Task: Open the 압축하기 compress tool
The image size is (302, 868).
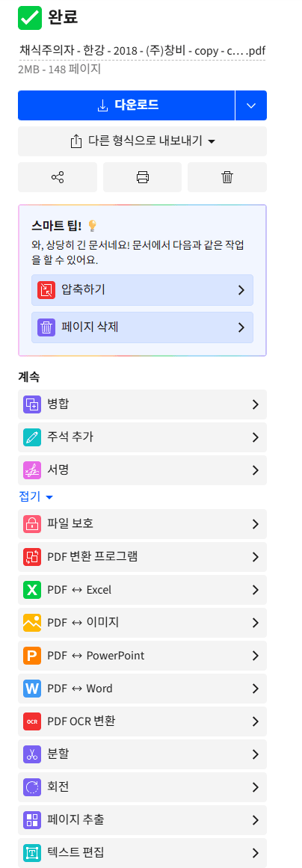Action: pos(142,289)
